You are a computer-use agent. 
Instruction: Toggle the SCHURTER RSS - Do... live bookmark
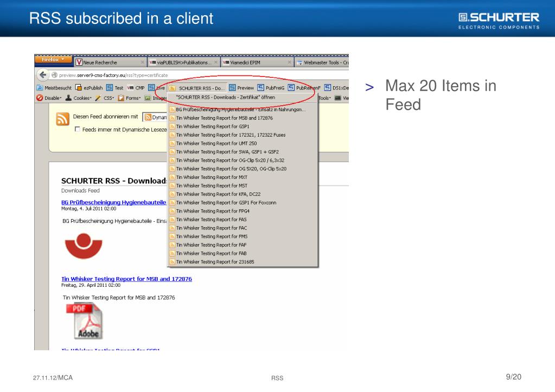click(196, 88)
